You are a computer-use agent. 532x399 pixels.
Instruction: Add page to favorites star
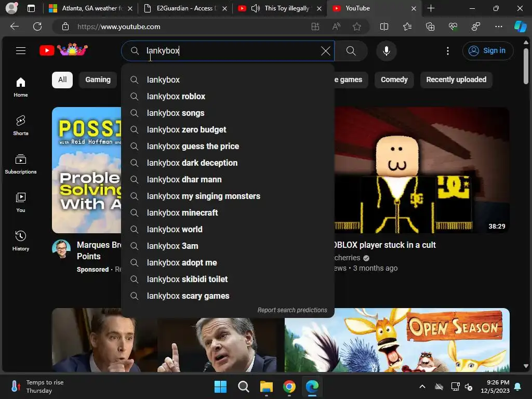356,26
